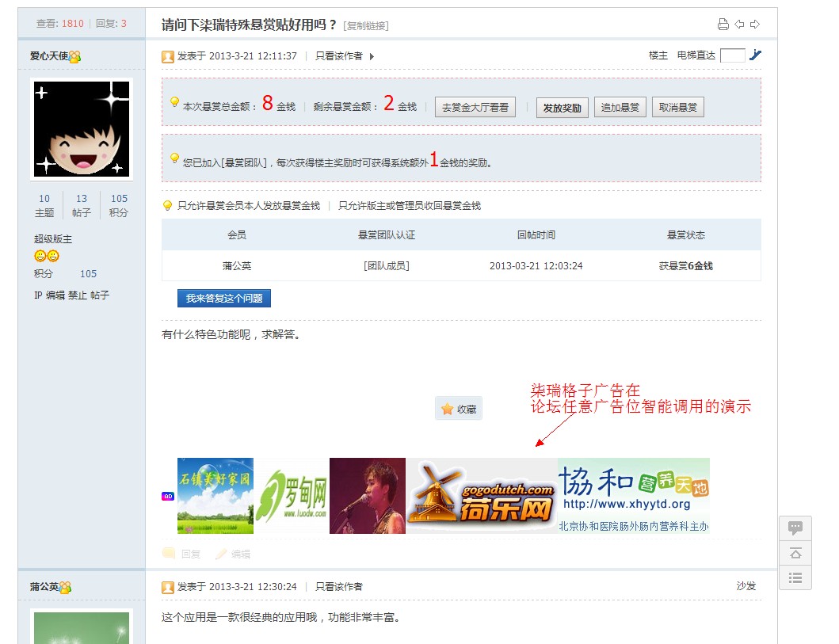Click the 回帖时间 column header
Viewport: 839px width, 644px height.
click(536, 234)
